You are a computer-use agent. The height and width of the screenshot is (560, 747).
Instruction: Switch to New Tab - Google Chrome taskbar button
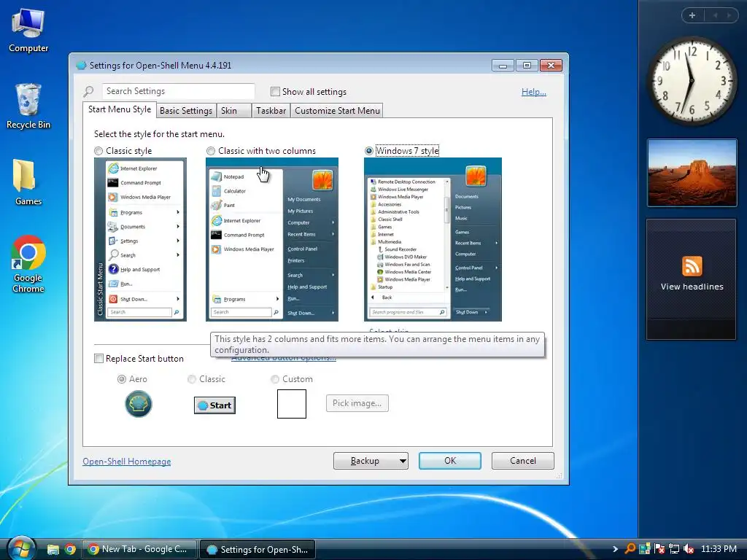pos(139,549)
